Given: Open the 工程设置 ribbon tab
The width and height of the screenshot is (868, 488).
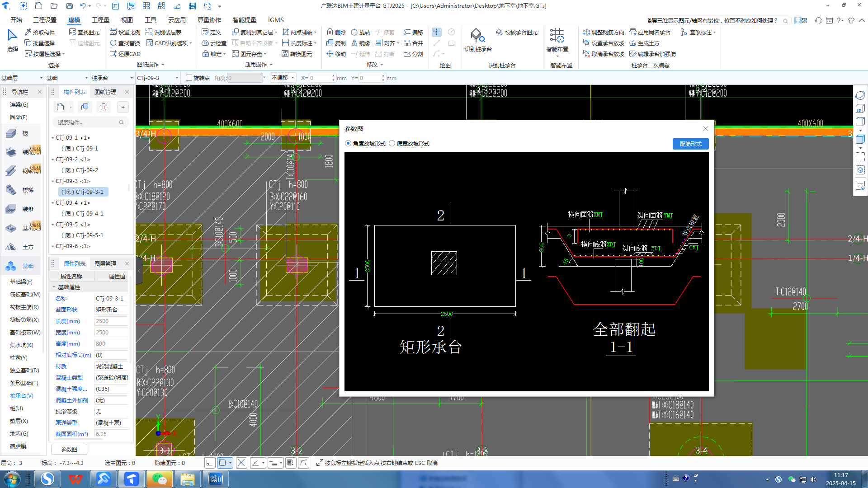Looking at the screenshot, I should (x=45, y=20).
